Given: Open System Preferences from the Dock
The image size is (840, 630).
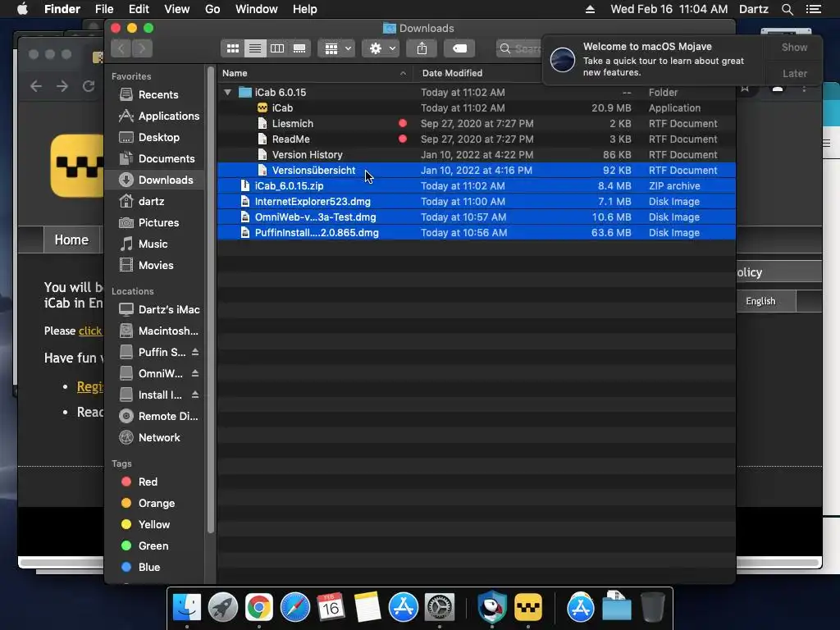Looking at the screenshot, I should click(440, 608).
